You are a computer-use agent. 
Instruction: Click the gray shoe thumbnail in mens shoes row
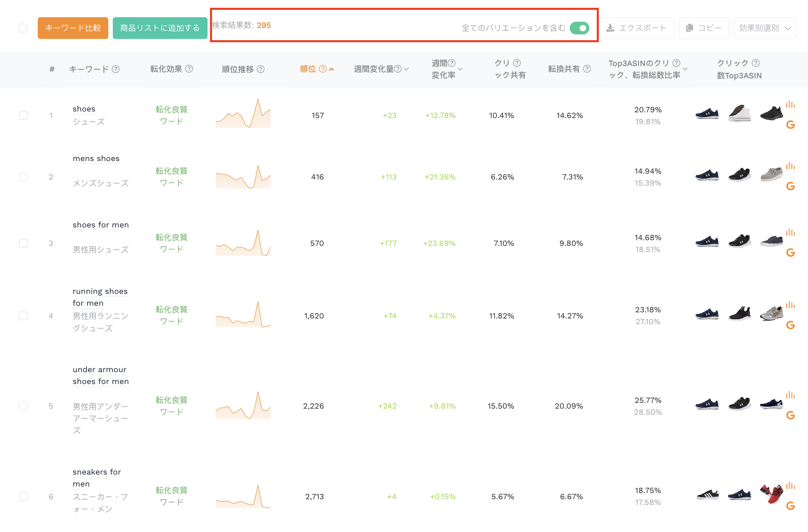pyautogui.click(x=771, y=174)
